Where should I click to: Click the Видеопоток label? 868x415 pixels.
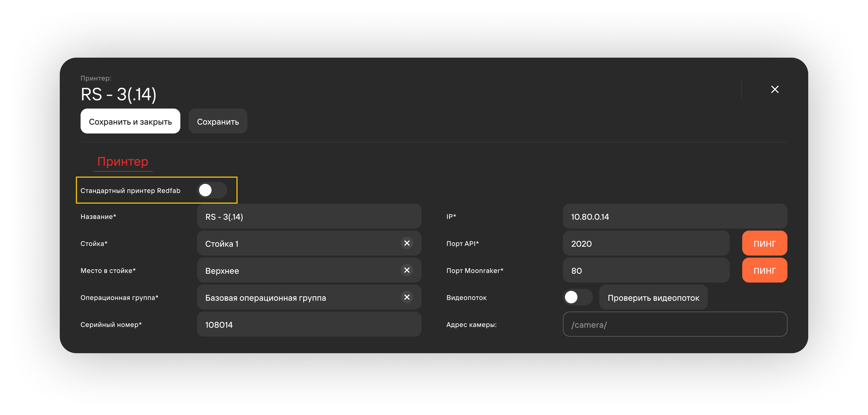466,298
